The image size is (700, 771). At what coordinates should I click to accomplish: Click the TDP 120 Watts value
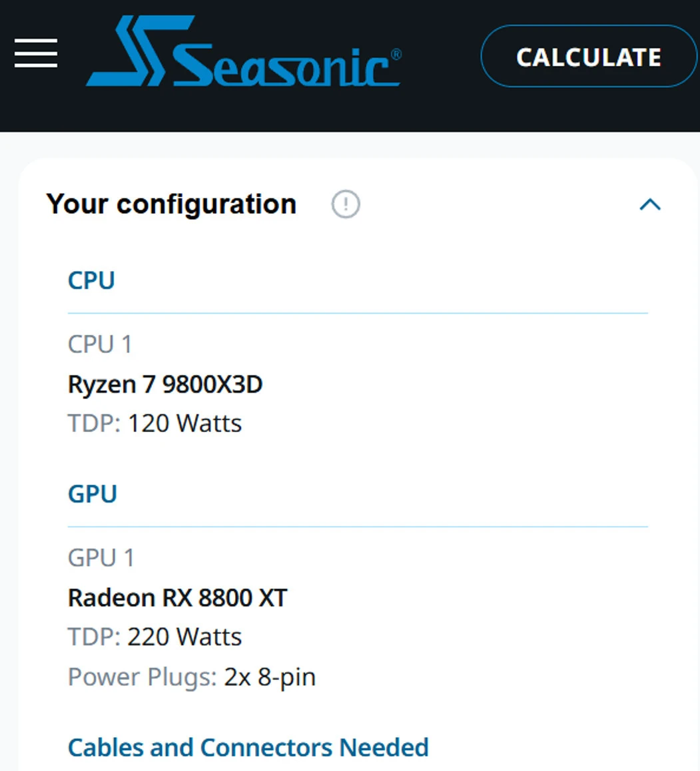tap(184, 423)
